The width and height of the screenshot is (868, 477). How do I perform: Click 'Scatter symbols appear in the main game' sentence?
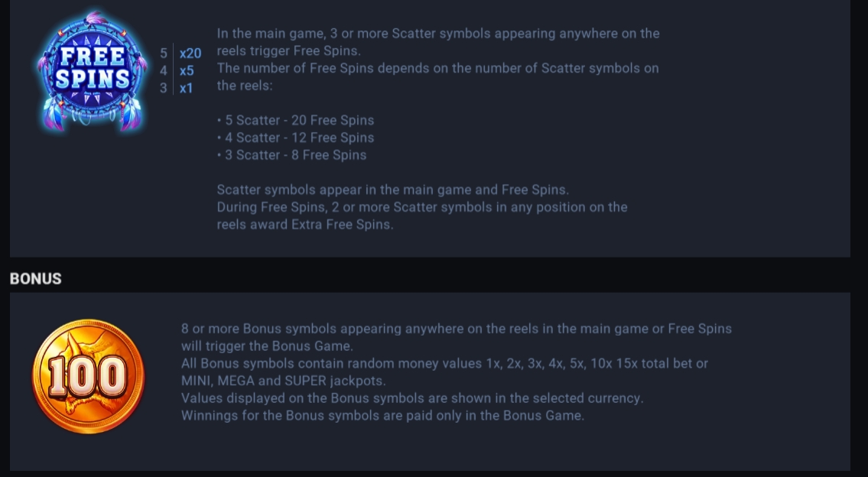tap(393, 190)
